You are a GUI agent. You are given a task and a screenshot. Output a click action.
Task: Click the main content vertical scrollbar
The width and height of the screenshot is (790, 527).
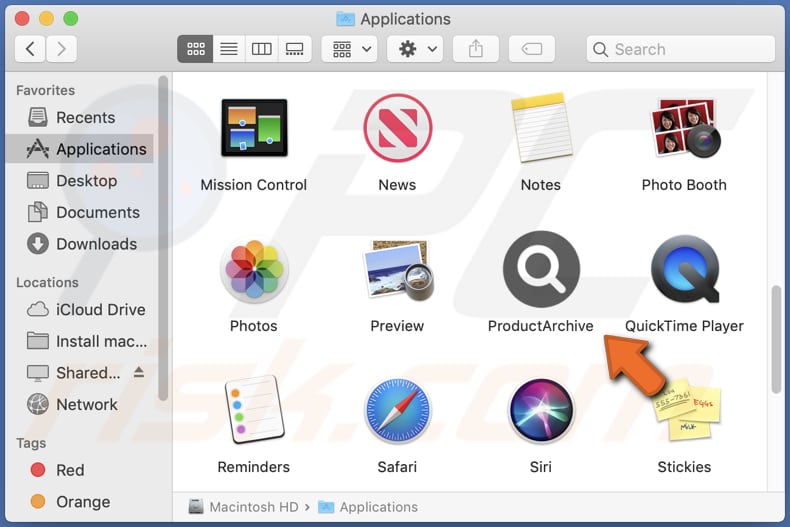[x=776, y=339]
